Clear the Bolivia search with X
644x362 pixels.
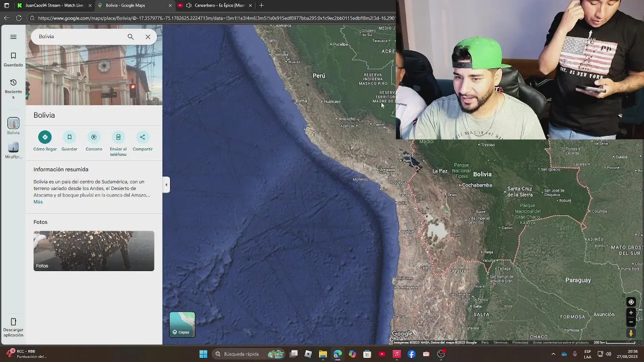[148, 37]
